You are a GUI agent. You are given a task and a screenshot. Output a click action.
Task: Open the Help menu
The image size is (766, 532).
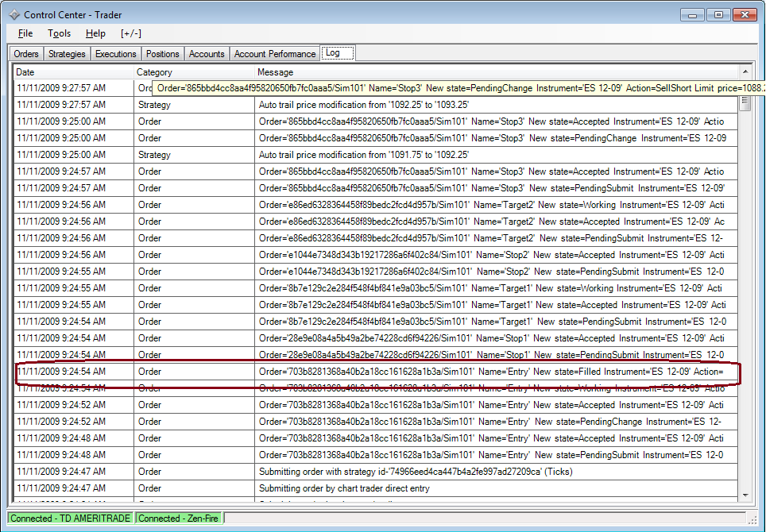pyautogui.click(x=95, y=33)
